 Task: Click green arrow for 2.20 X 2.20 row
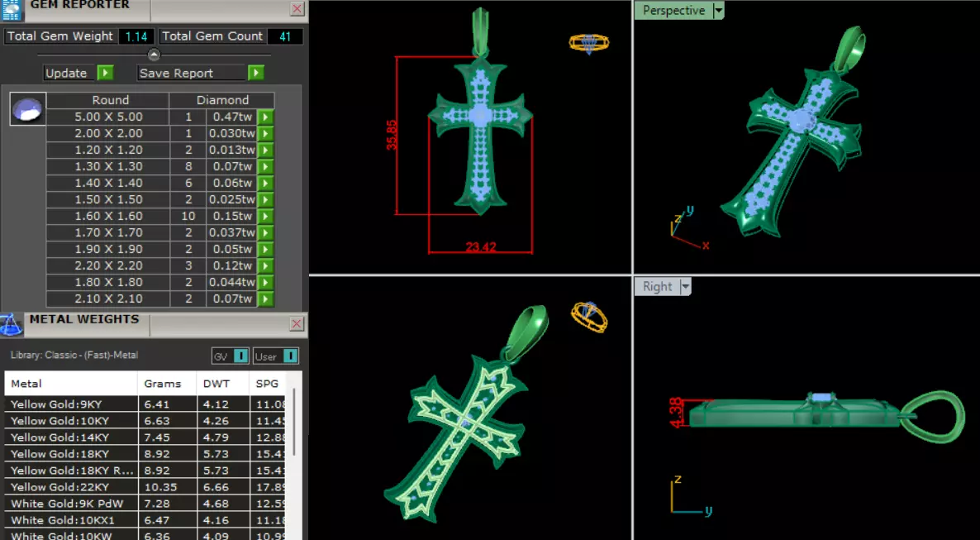tap(265, 266)
